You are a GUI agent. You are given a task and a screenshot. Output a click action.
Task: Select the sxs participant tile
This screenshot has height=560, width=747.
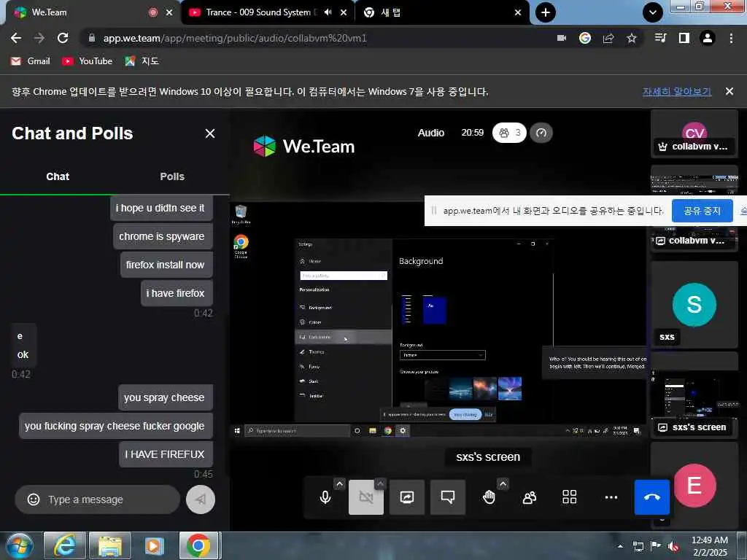tap(694, 304)
